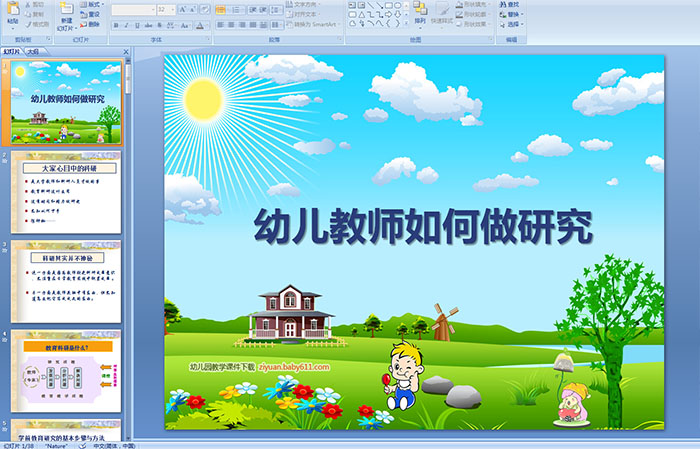
Task: Open the Shape Effects dropdown
Action: coord(474,24)
